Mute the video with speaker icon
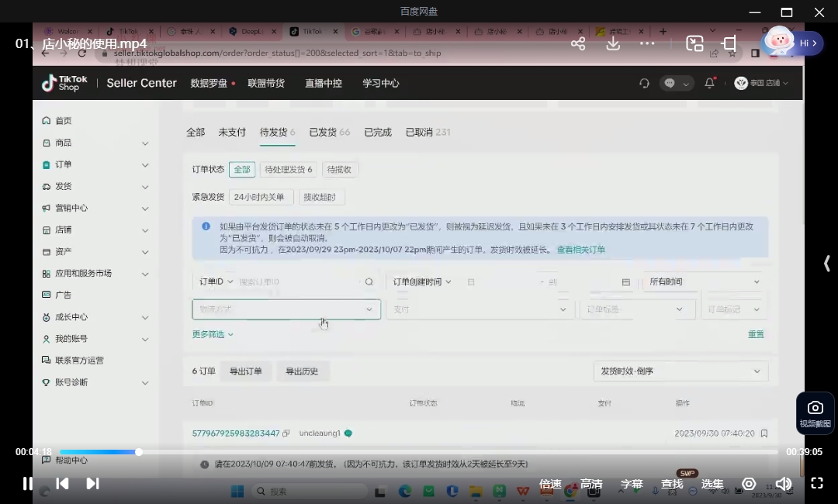The height and width of the screenshot is (504, 838). 784,484
